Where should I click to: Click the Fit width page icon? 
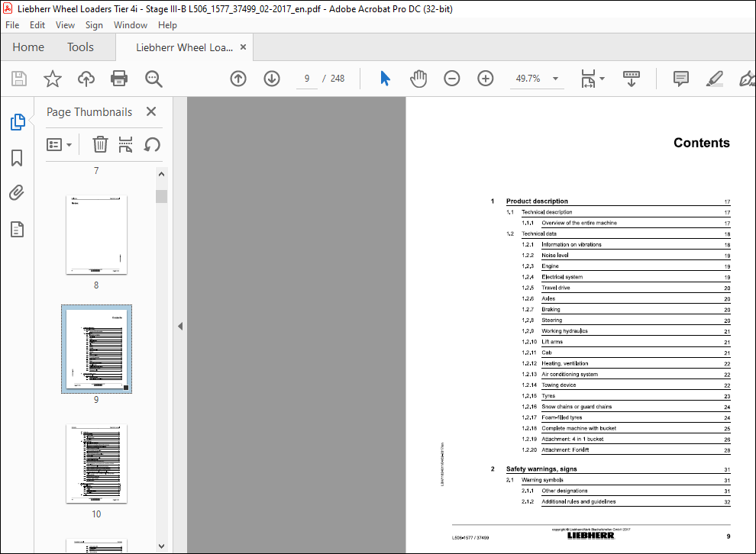click(x=588, y=79)
